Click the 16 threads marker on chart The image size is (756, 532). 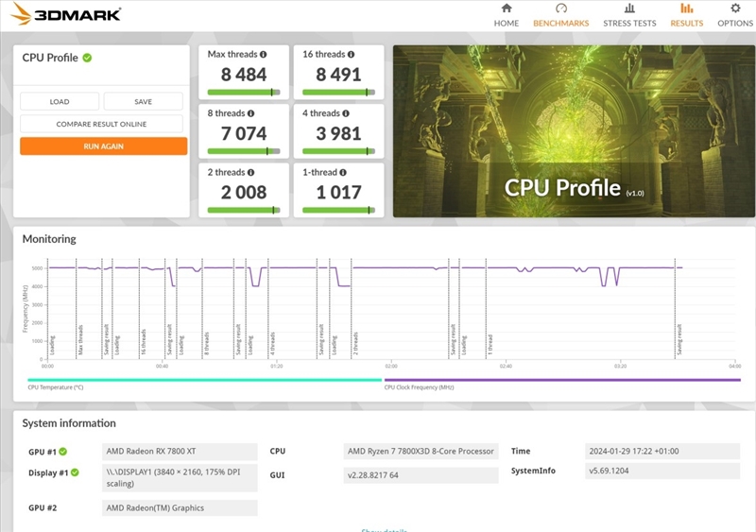[x=144, y=341]
